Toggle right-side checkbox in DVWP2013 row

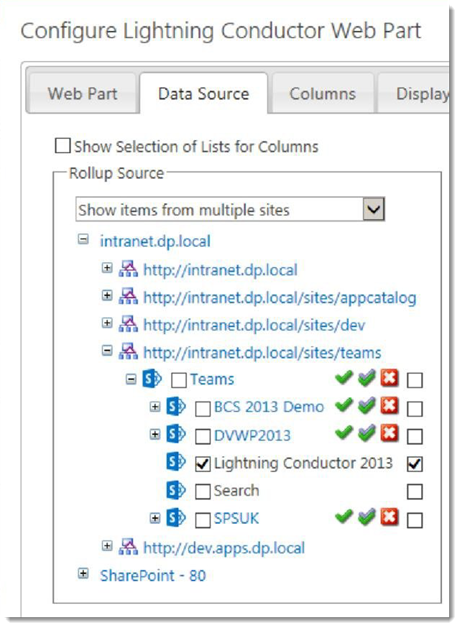[x=414, y=436]
